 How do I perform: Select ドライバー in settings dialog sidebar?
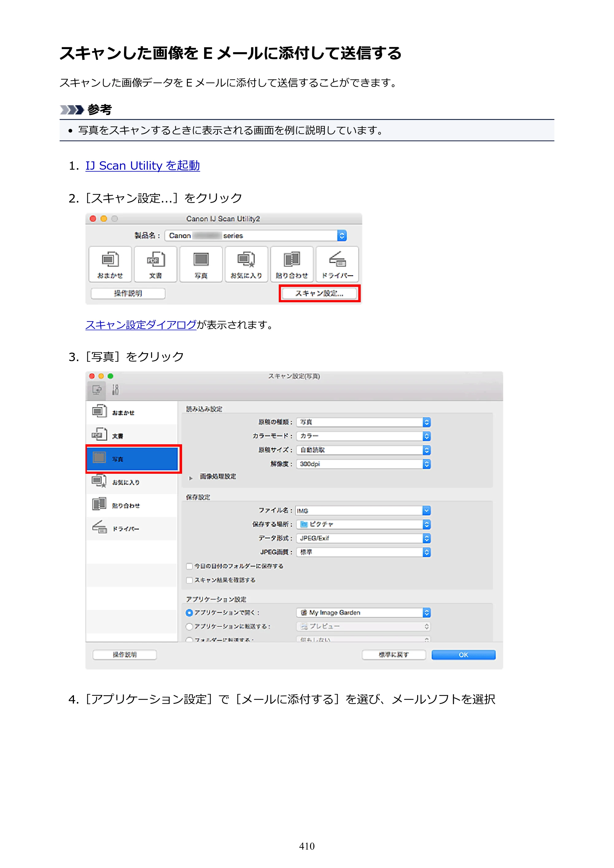point(132,528)
